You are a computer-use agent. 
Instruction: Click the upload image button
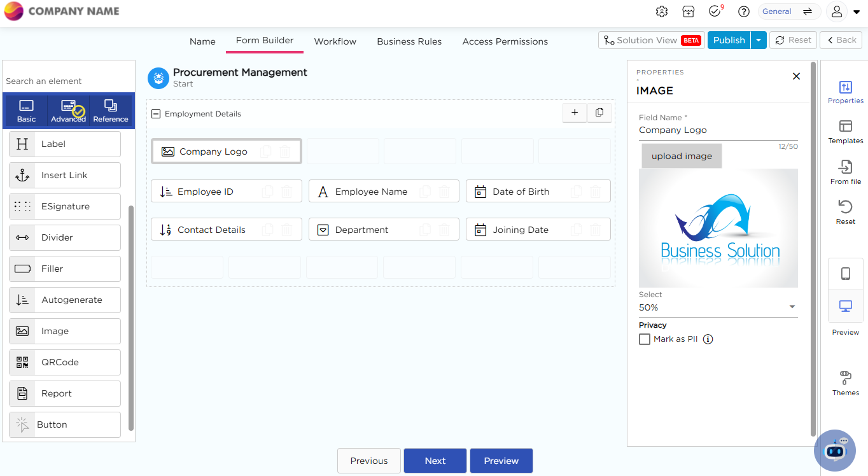tap(682, 156)
